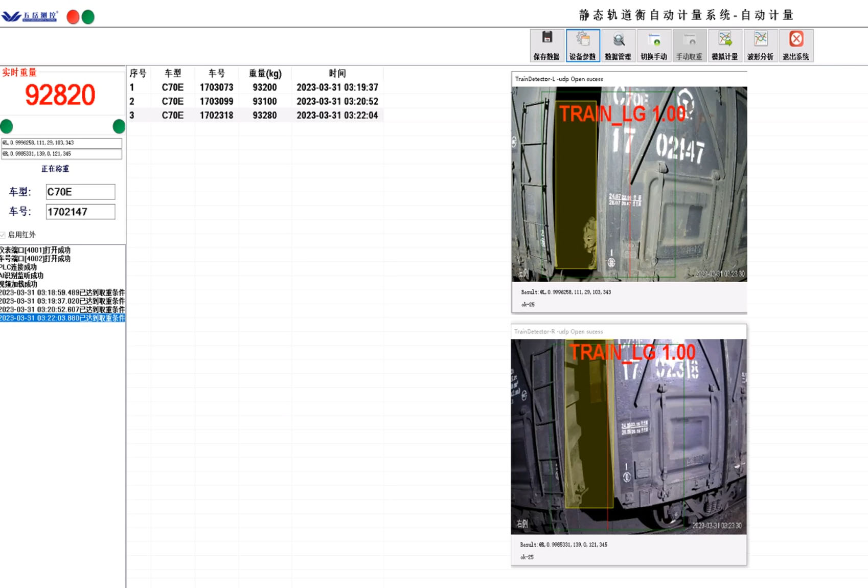Select table row with car number 1703073
The height and width of the screenshot is (588, 868).
pos(216,87)
